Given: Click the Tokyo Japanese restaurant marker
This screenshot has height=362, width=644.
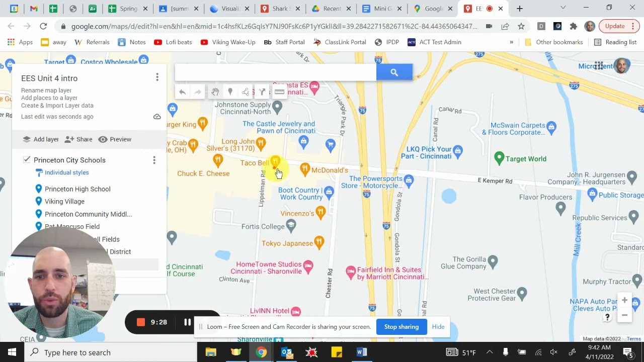Looking at the screenshot, I should [x=318, y=243].
